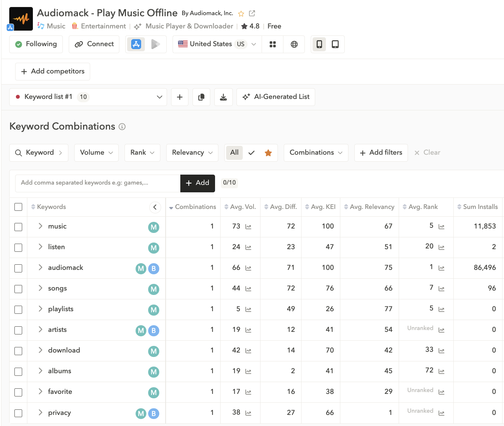Open the Keyword list #1 dropdown
Image resolution: width=504 pixels, height=426 pixels.
click(88, 97)
